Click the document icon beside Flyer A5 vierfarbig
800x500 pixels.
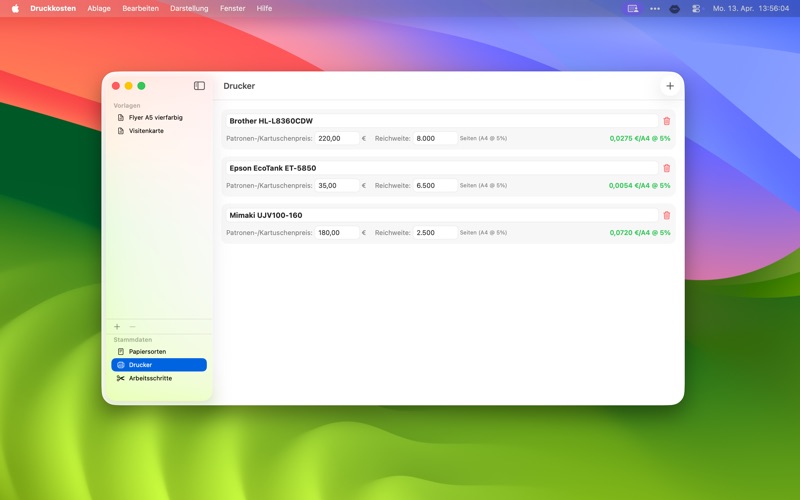pyautogui.click(x=121, y=117)
